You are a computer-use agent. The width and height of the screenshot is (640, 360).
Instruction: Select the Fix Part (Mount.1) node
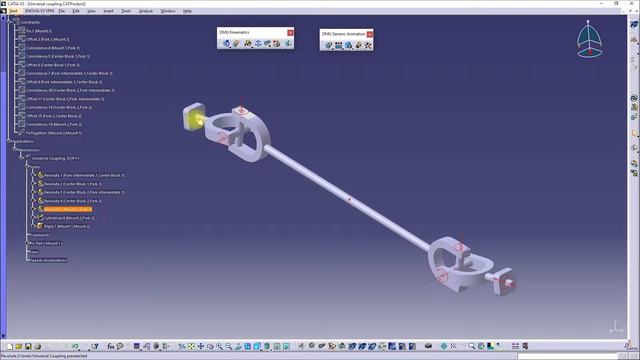tap(46, 243)
